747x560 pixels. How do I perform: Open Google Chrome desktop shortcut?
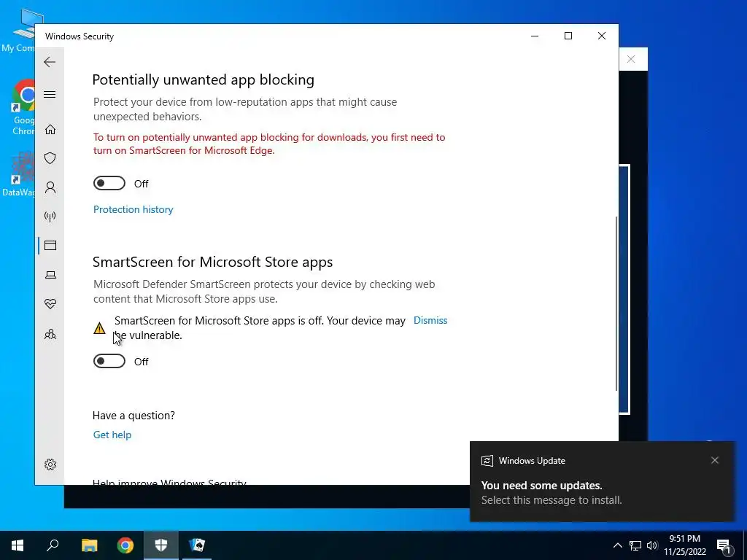(x=24, y=107)
